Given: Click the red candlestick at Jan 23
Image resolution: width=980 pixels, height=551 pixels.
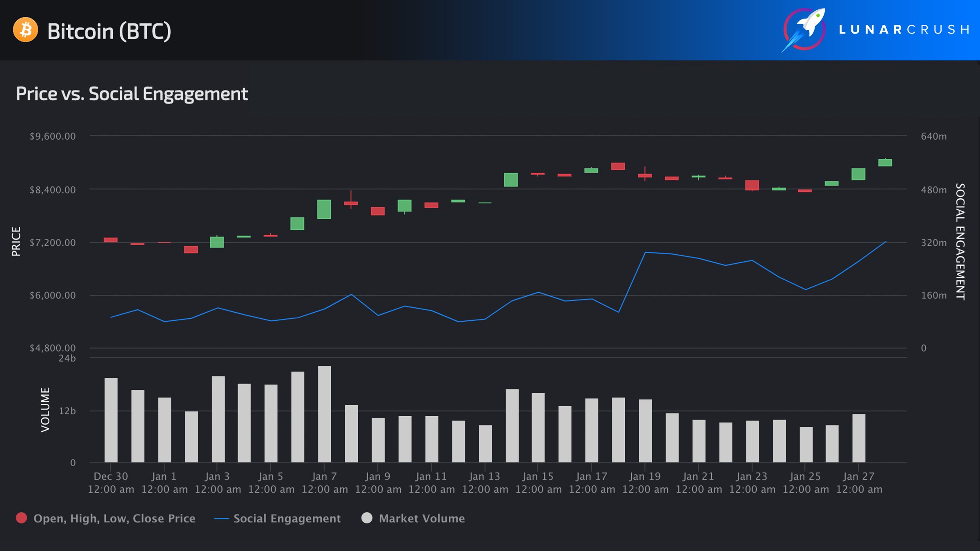Looking at the screenshot, I should pyautogui.click(x=752, y=185).
